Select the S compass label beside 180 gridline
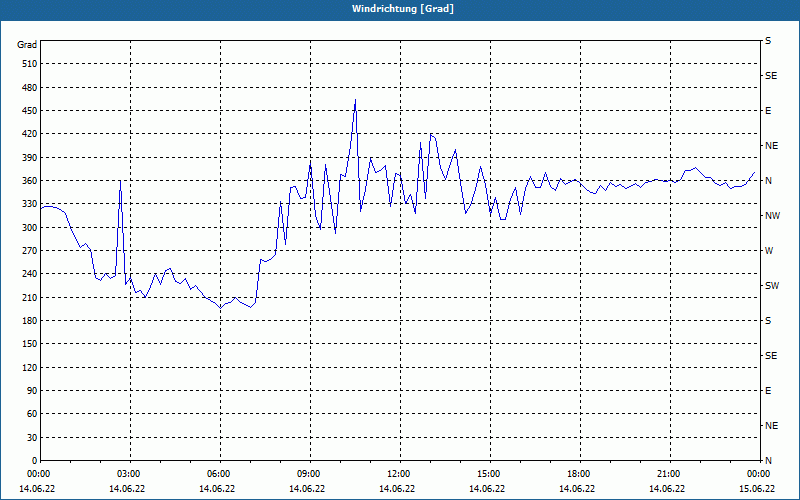 [768, 321]
